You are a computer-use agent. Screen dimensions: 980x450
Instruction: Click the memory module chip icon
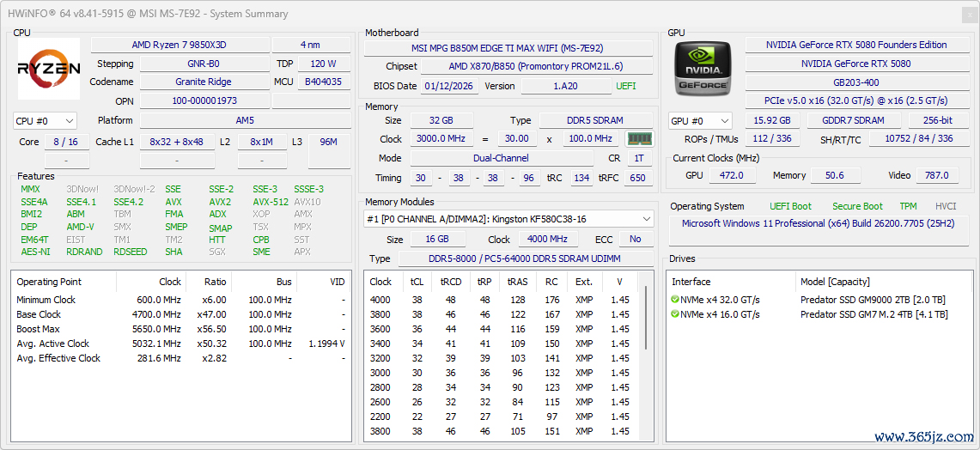click(639, 139)
